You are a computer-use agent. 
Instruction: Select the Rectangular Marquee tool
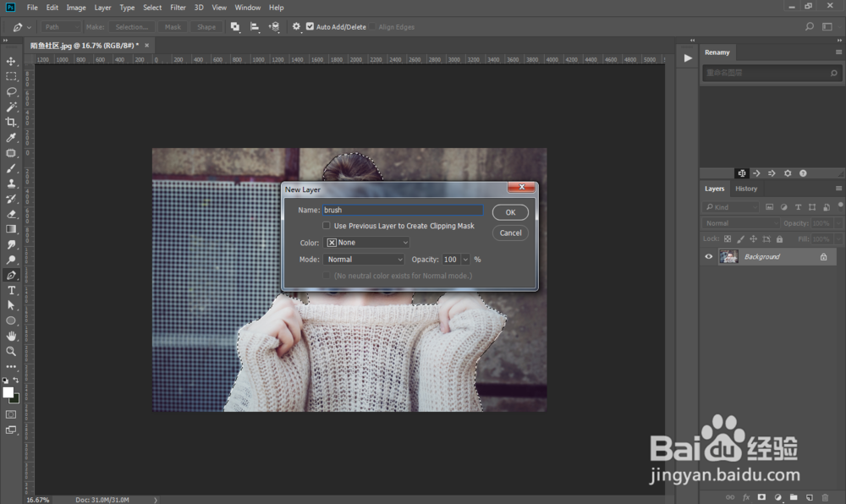click(11, 77)
